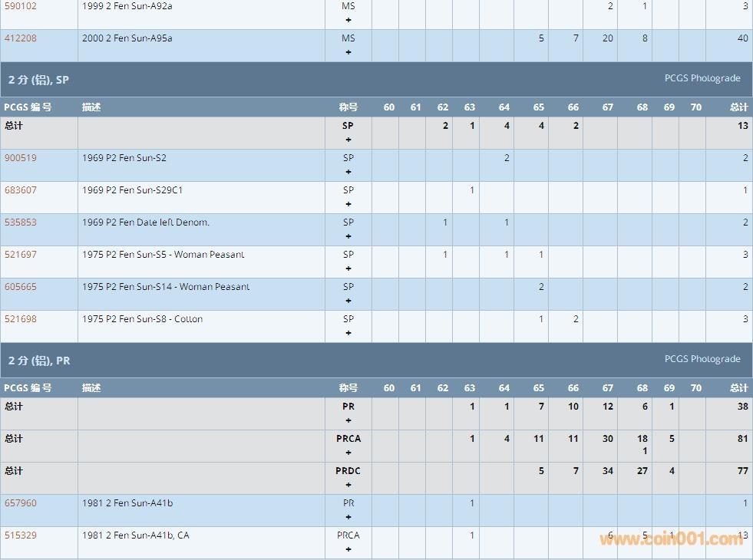
Task: Open PCGS number 657960 link
Action: pyautogui.click(x=20, y=503)
